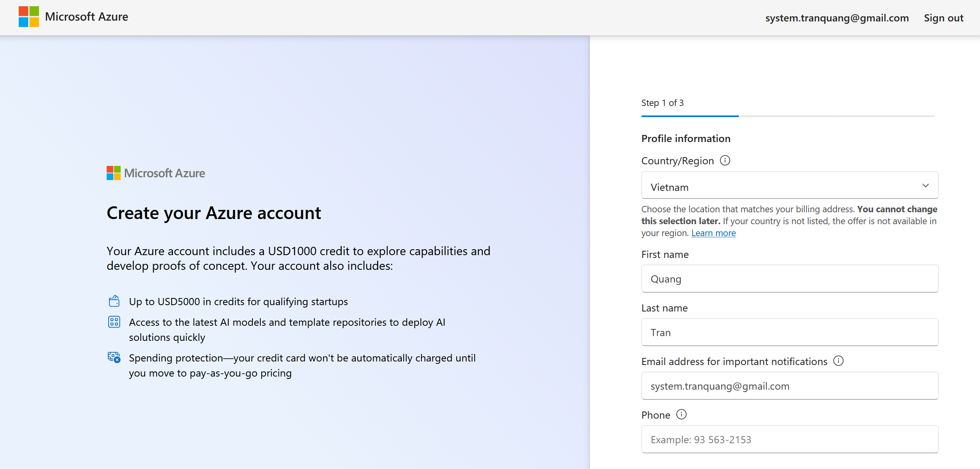Viewport: 980px width, 469px height.
Task: Click the 'USD1000 credit' intro paragraph
Action: point(299,258)
